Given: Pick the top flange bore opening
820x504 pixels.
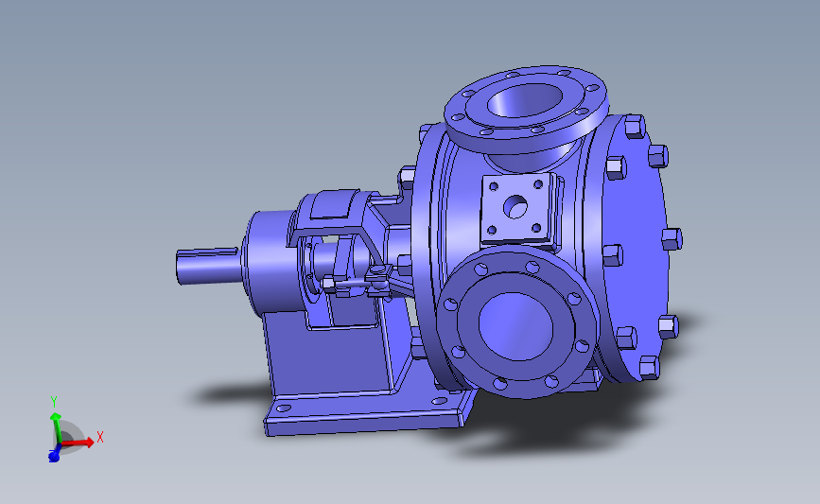Looking at the screenshot, I should tap(525, 101).
